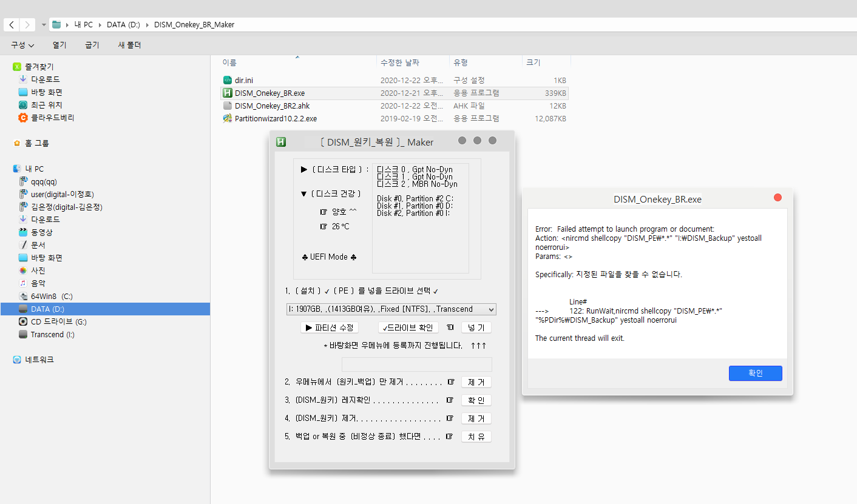Image resolution: width=857 pixels, height=504 pixels.
Task: Click the '339KB' size cell
Action: tap(555, 93)
